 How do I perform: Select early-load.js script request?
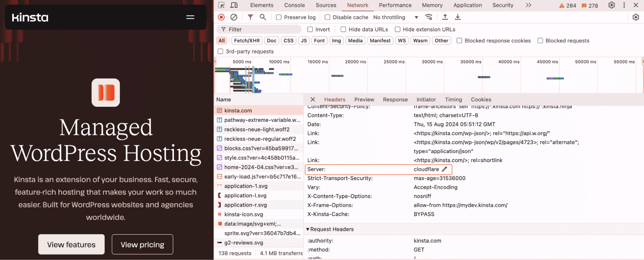pos(259,177)
